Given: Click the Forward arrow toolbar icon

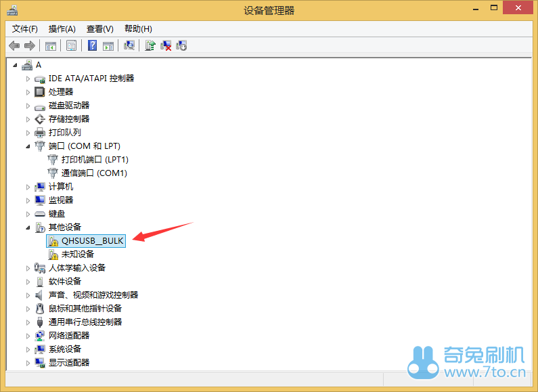Looking at the screenshot, I should [x=30, y=45].
